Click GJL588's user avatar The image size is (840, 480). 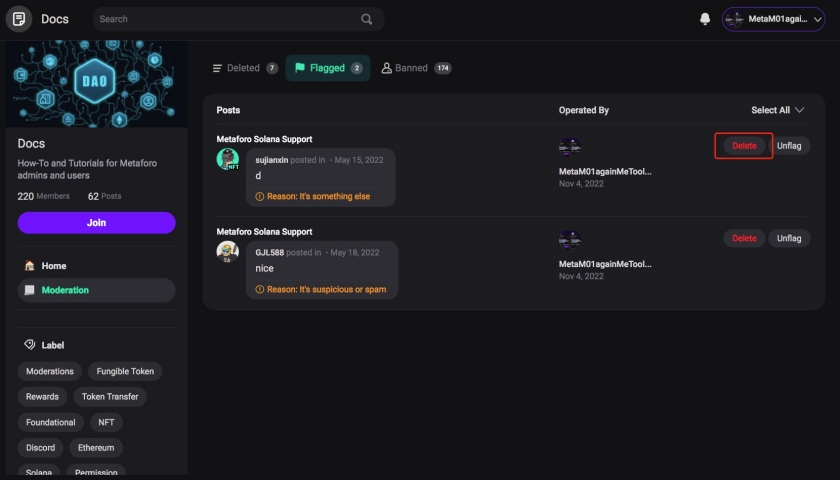coord(228,252)
